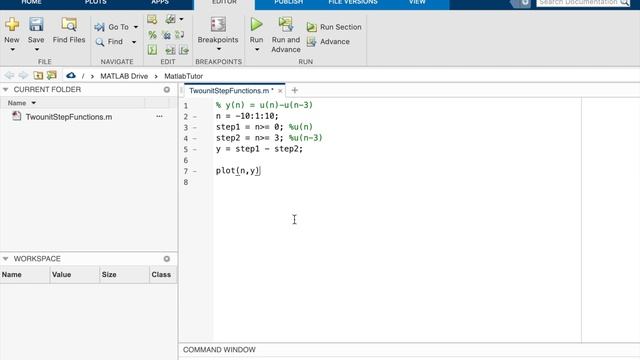Image resolution: width=640 pixels, height=360 pixels.
Task: Open the Find dropdown arrow
Action: [134, 42]
